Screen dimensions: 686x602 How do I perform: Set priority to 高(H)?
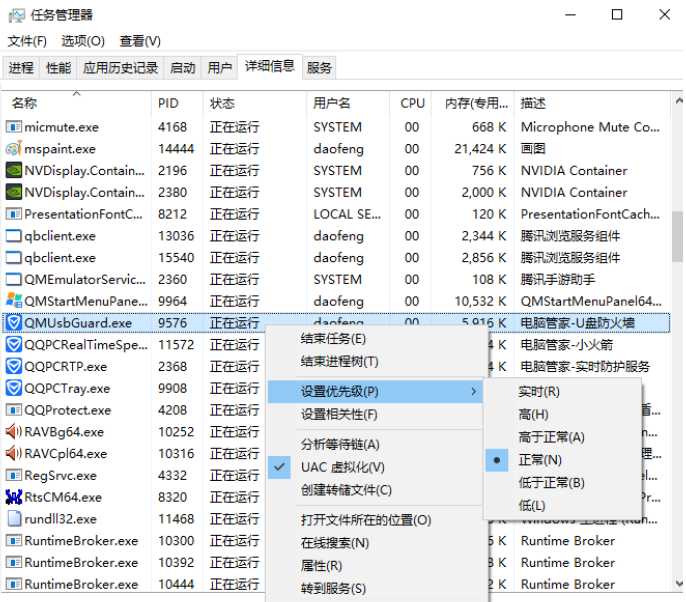click(x=563, y=414)
